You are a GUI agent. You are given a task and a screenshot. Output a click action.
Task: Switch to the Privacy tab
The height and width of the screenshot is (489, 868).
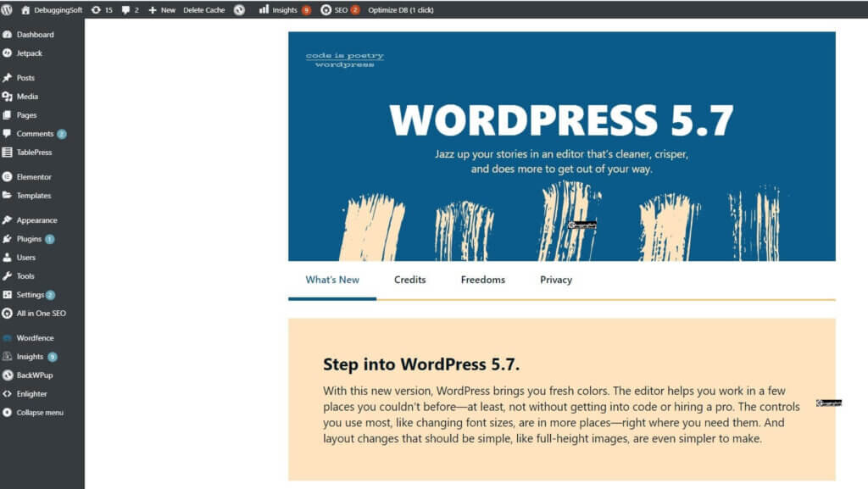556,280
